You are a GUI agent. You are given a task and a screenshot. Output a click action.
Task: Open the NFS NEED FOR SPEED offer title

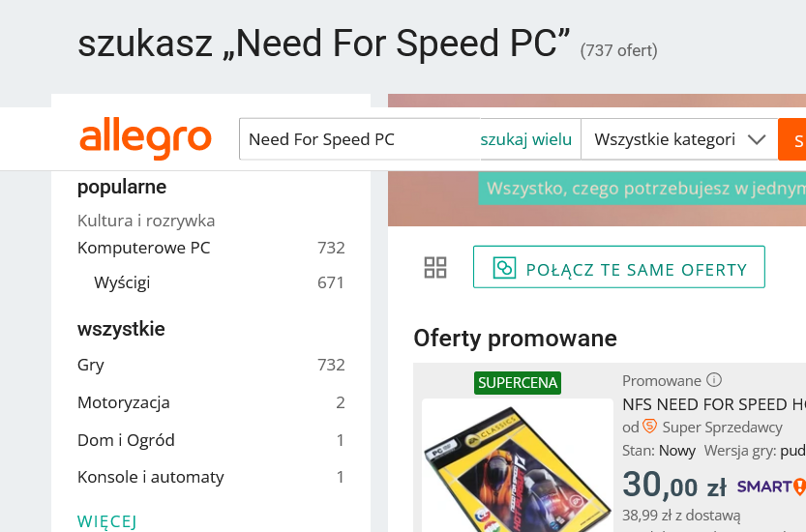[713, 403]
